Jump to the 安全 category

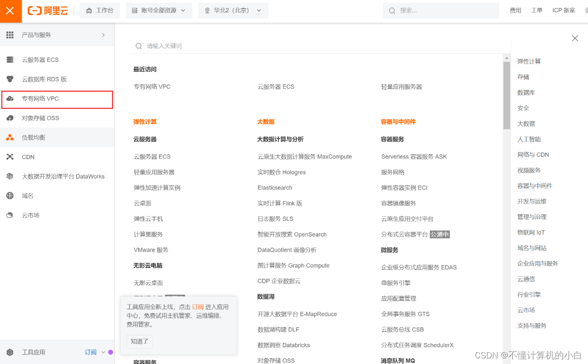[x=523, y=108]
